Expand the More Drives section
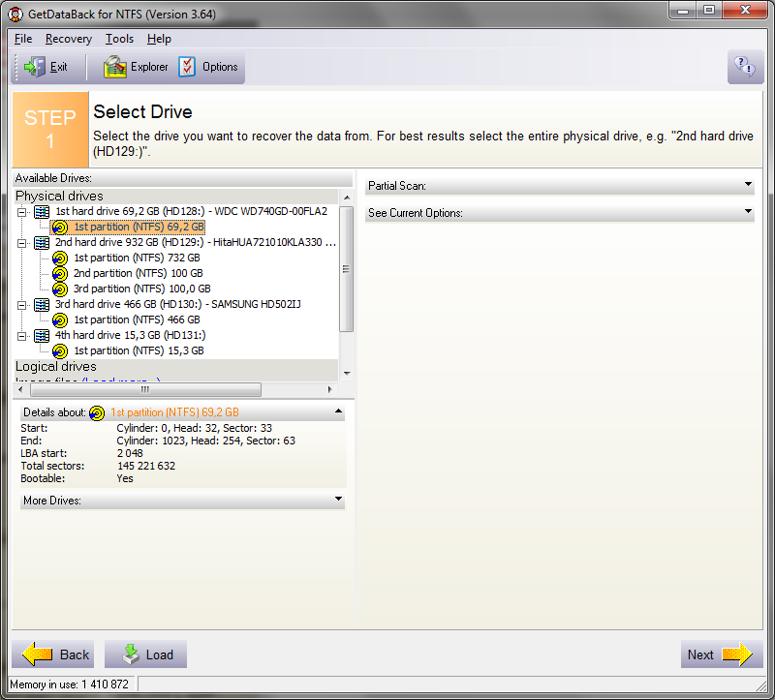775x700 pixels. 338,499
